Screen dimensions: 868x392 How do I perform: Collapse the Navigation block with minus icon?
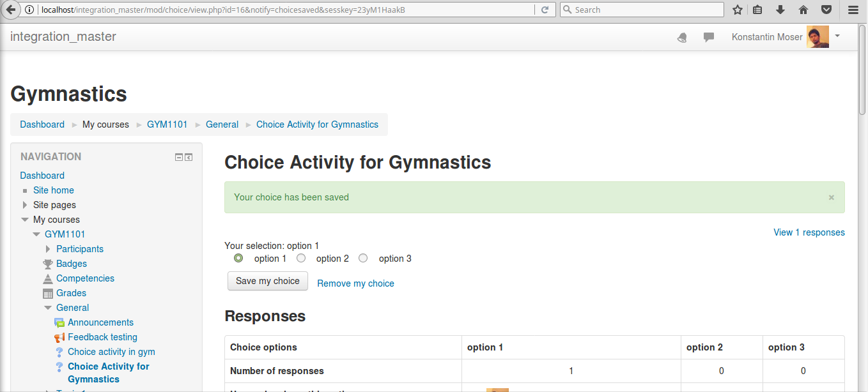tap(179, 157)
